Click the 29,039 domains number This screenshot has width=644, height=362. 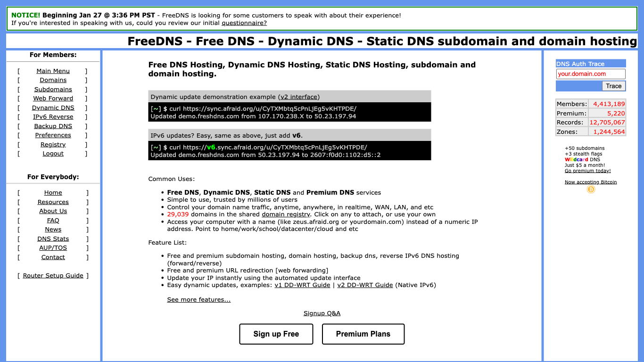178,214
